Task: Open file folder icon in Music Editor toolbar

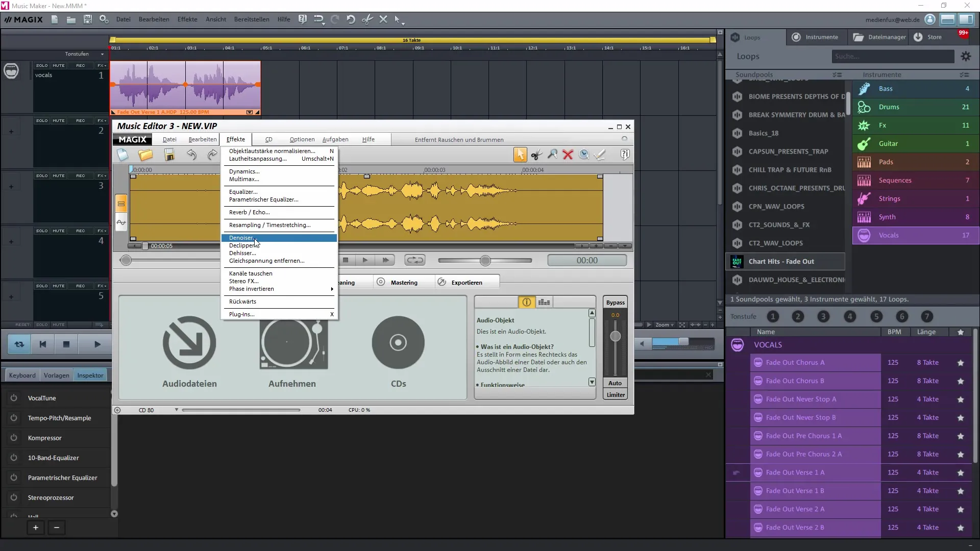Action: pos(145,155)
